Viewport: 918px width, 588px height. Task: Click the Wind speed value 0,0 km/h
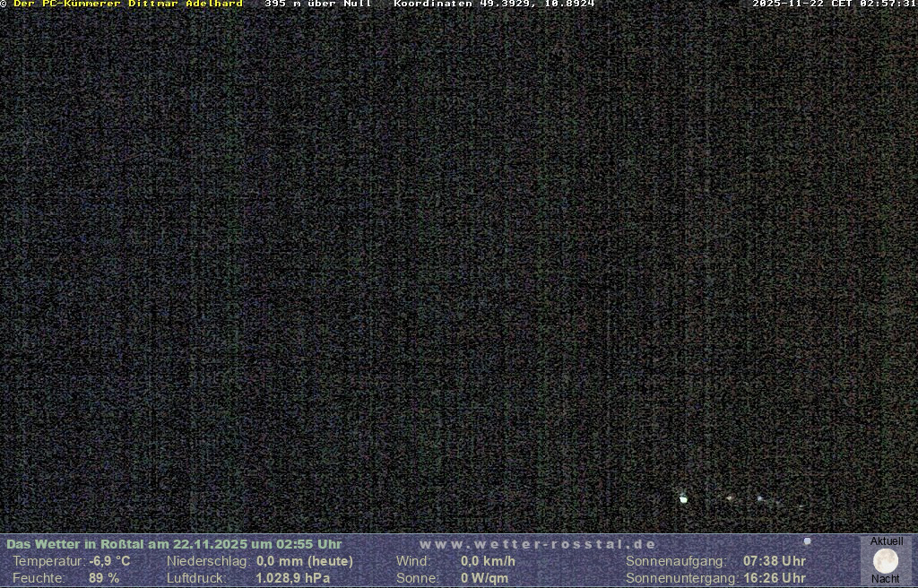pyautogui.click(x=488, y=561)
